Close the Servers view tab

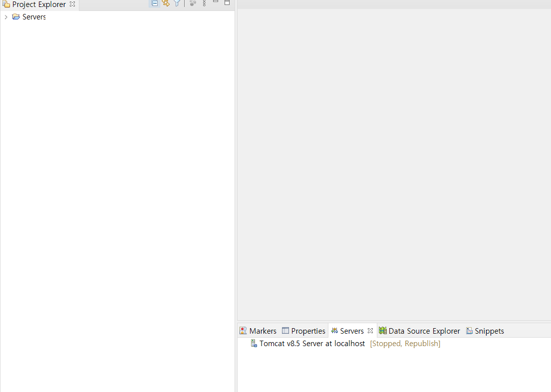370,331
